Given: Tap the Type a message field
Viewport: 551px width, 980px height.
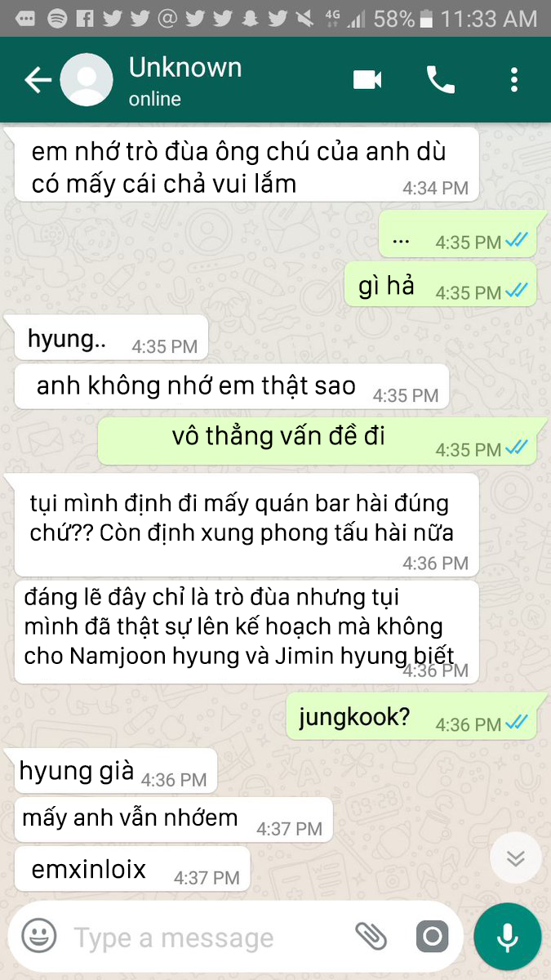Looking at the screenshot, I should [208, 938].
